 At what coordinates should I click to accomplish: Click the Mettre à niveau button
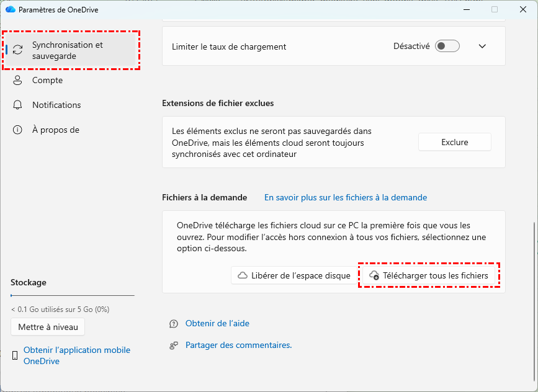point(48,327)
